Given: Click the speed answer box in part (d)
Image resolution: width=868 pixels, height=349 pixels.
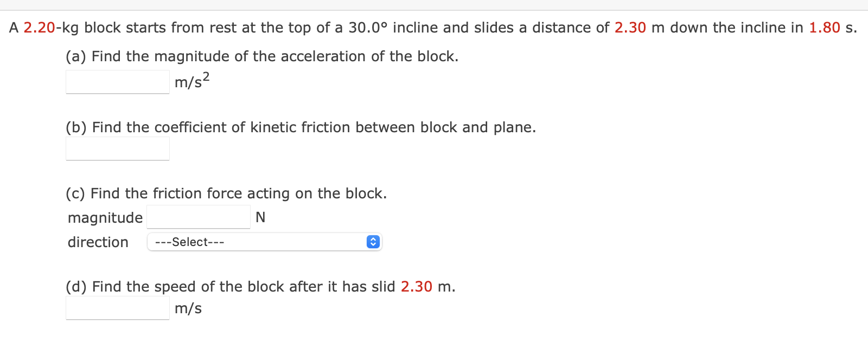Looking at the screenshot, I should [x=117, y=308].
